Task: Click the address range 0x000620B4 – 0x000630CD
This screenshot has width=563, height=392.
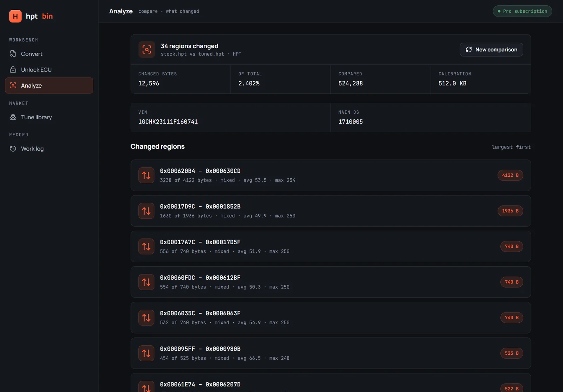Action: (x=200, y=171)
